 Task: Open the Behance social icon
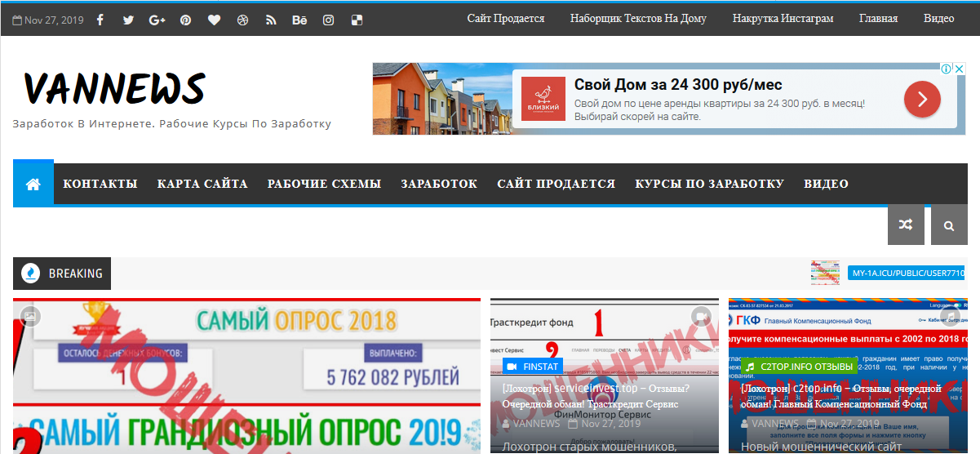pos(299,20)
